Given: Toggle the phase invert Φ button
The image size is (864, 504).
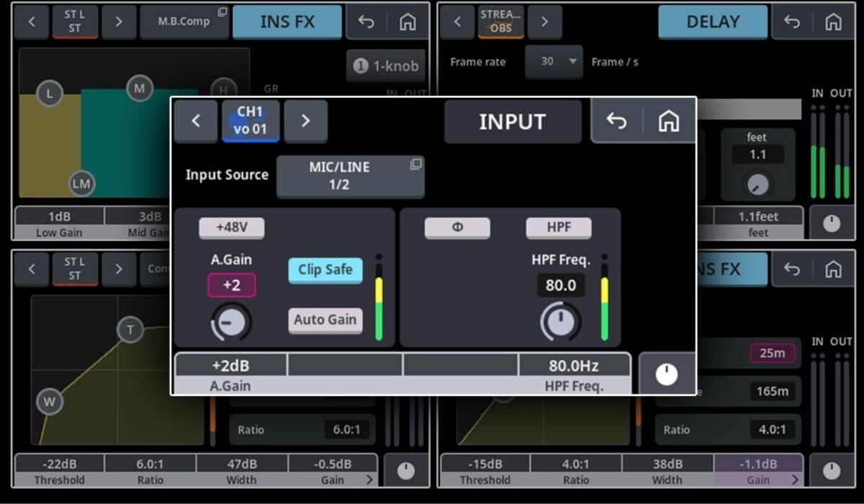Looking at the screenshot, I should coord(457,228).
